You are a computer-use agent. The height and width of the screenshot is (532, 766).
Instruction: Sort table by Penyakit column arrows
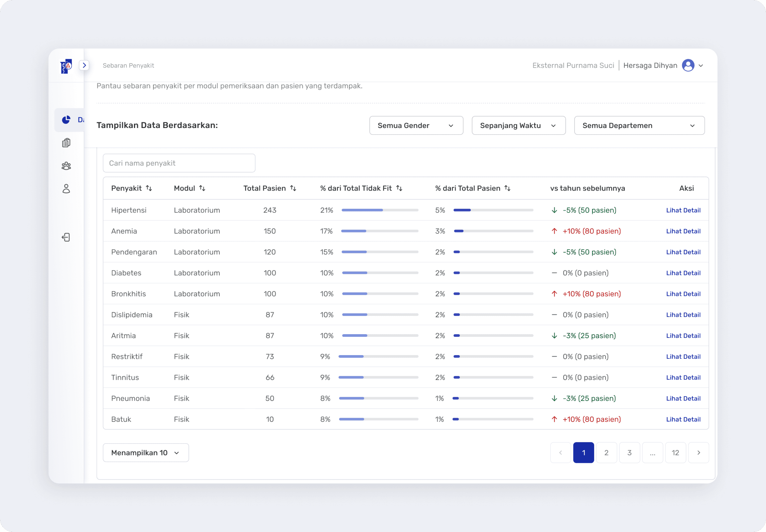coord(149,188)
